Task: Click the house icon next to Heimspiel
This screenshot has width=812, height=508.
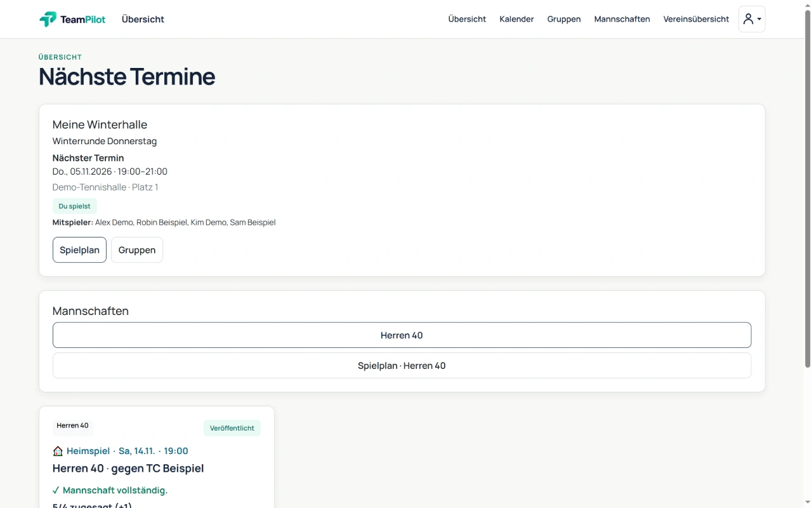Action: click(x=58, y=451)
